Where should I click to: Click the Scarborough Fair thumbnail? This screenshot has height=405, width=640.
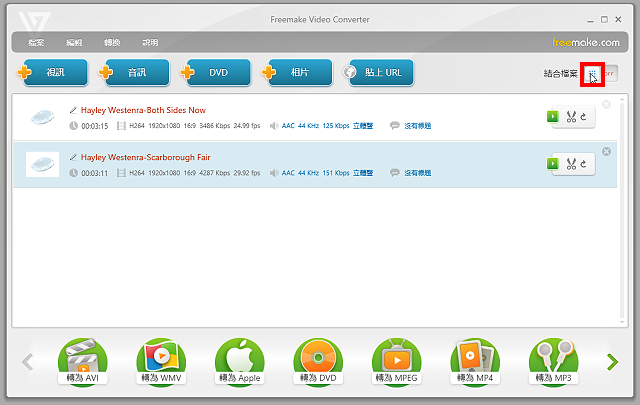(42, 165)
